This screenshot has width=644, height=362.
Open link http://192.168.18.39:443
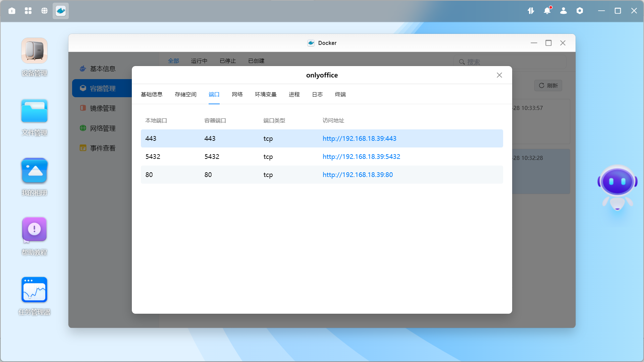[359, 138]
